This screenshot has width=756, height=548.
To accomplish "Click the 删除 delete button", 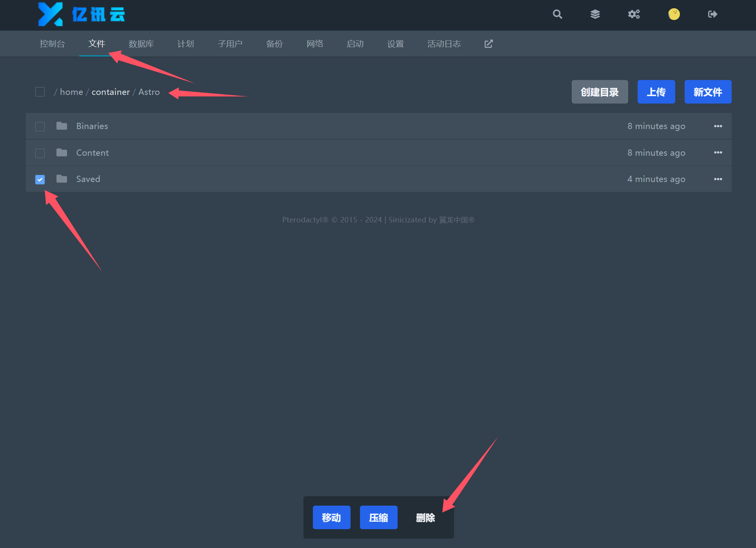I will click(425, 517).
